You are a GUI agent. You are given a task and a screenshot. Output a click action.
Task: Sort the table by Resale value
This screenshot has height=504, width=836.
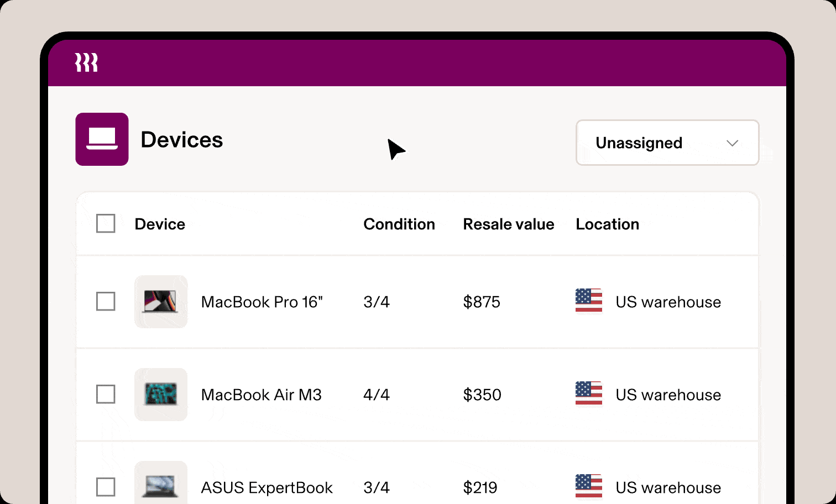tap(509, 224)
